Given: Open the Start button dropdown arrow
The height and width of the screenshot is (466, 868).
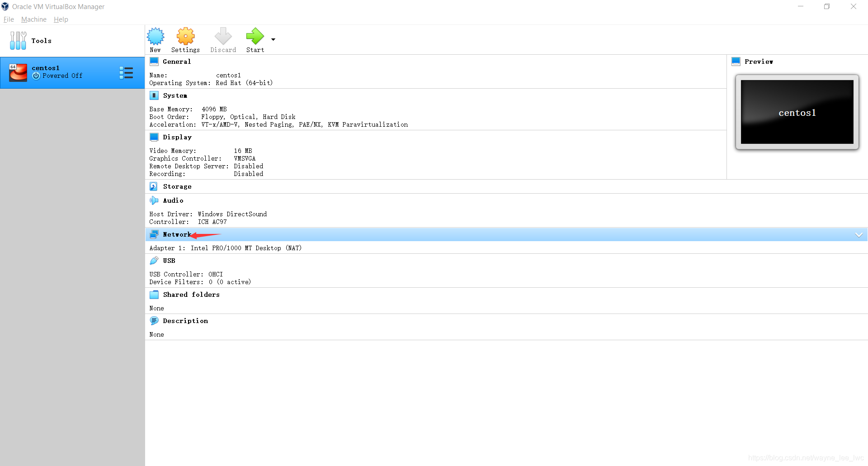Looking at the screenshot, I should pyautogui.click(x=273, y=39).
